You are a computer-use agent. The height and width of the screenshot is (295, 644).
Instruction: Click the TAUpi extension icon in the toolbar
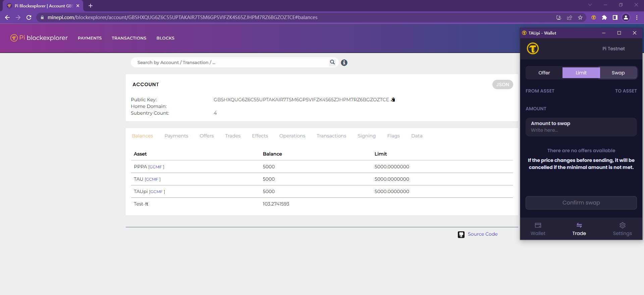pyautogui.click(x=594, y=17)
